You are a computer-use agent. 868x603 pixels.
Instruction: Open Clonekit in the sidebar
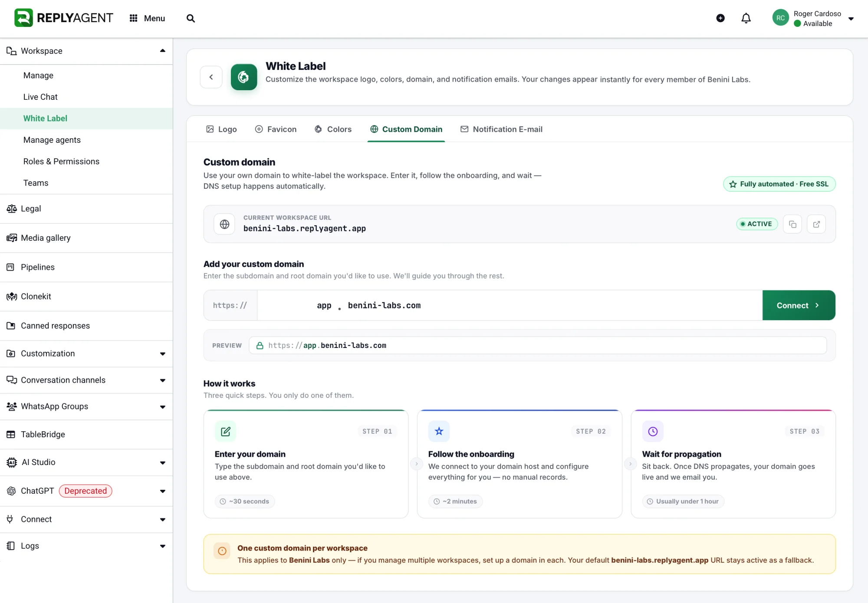click(86, 296)
